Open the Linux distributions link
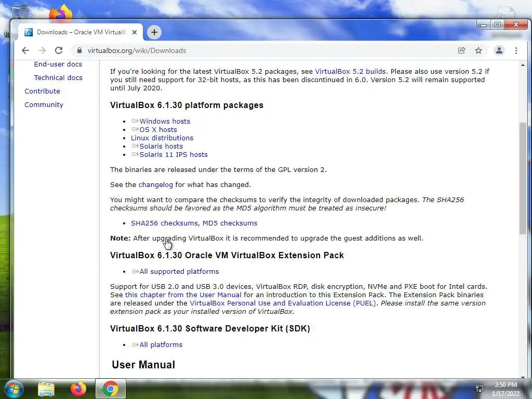532x399 pixels. click(162, 138)
